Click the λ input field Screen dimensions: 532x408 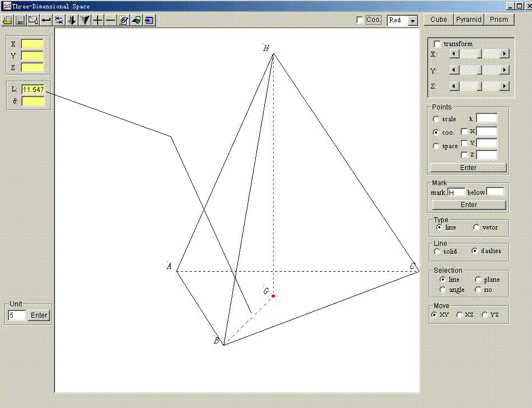(487, 118)
